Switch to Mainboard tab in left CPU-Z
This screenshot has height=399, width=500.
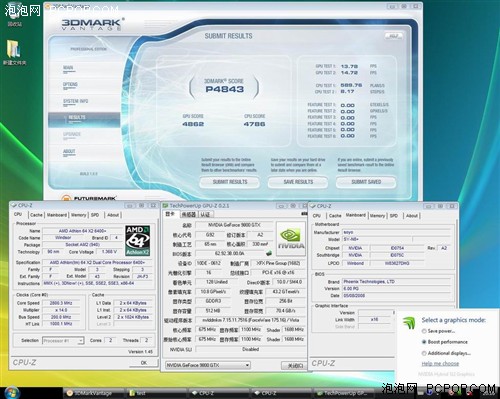tap(57, 215)
